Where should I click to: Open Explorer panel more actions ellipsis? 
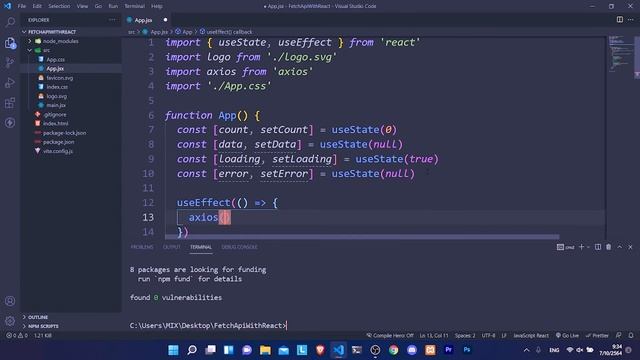[112, 20]
